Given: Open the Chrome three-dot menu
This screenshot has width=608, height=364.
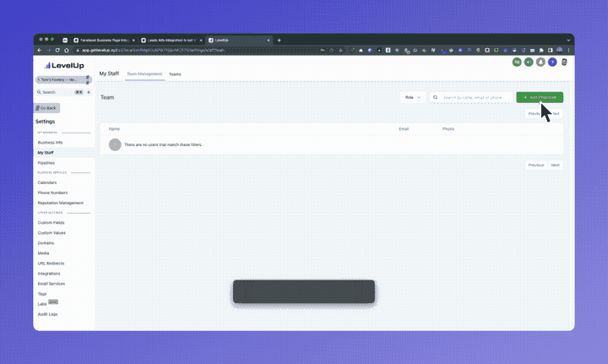Looking at the screenshot, I should [568, 51].
